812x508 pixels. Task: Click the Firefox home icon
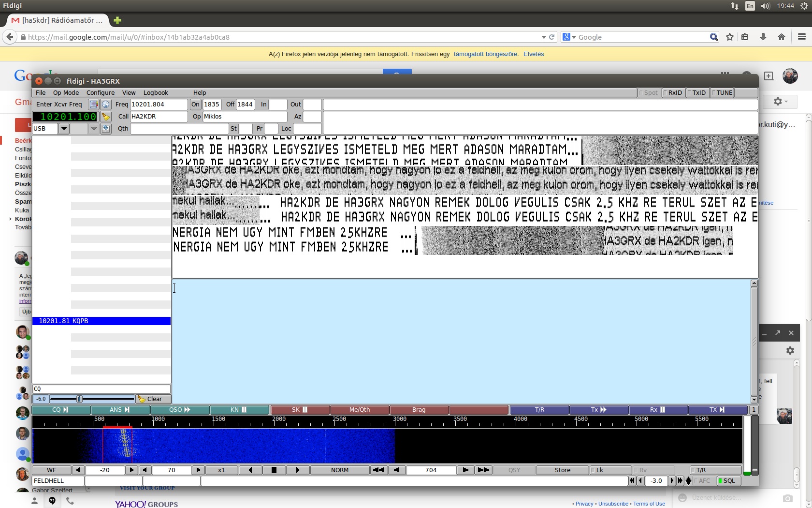point(781,37)
